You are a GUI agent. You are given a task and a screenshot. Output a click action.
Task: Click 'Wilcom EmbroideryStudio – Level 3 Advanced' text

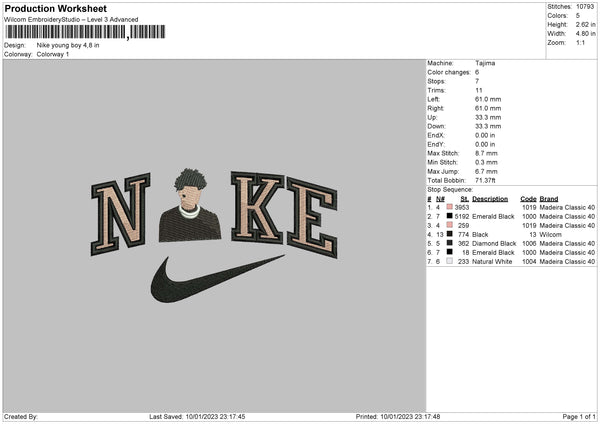pos(71,20)
